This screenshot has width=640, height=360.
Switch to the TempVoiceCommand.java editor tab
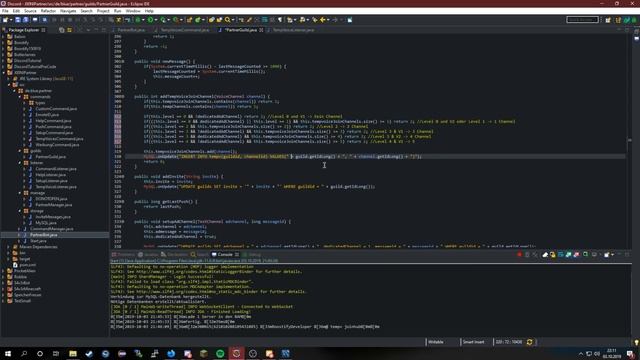point(184,30)
